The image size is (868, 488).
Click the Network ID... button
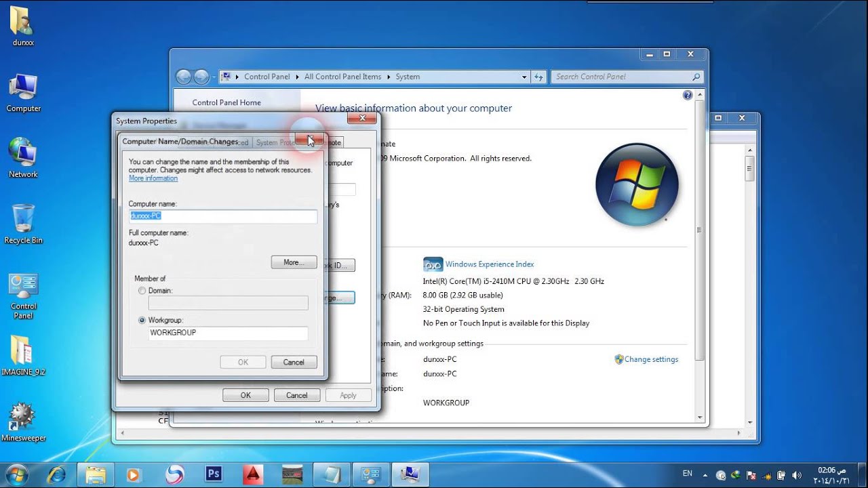tap(341, 265)
